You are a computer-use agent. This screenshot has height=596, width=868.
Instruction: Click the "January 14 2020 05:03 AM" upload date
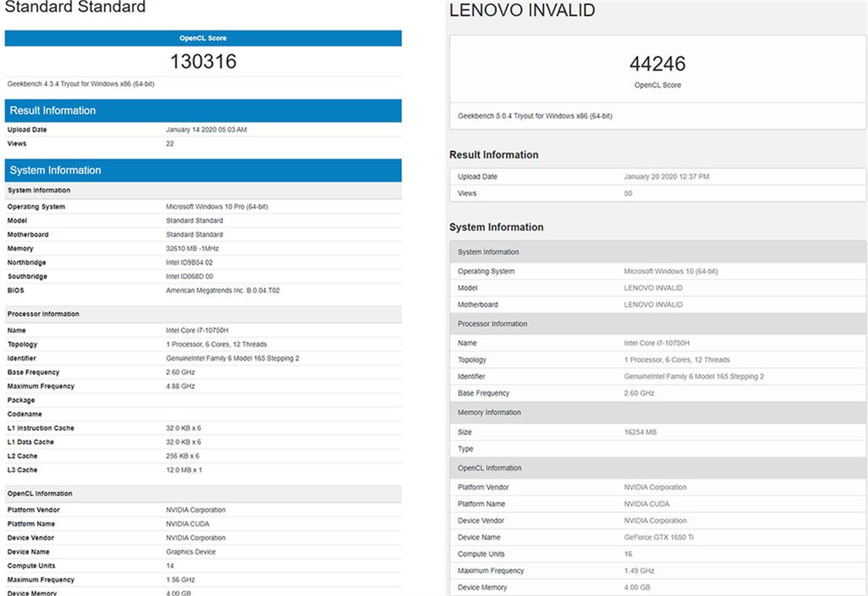(206, 130)
